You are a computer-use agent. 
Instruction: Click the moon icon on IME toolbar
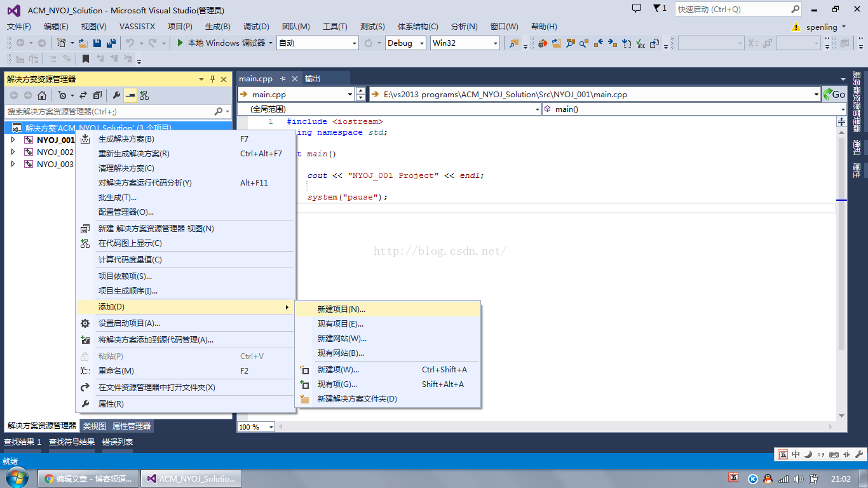pos(808,454)
